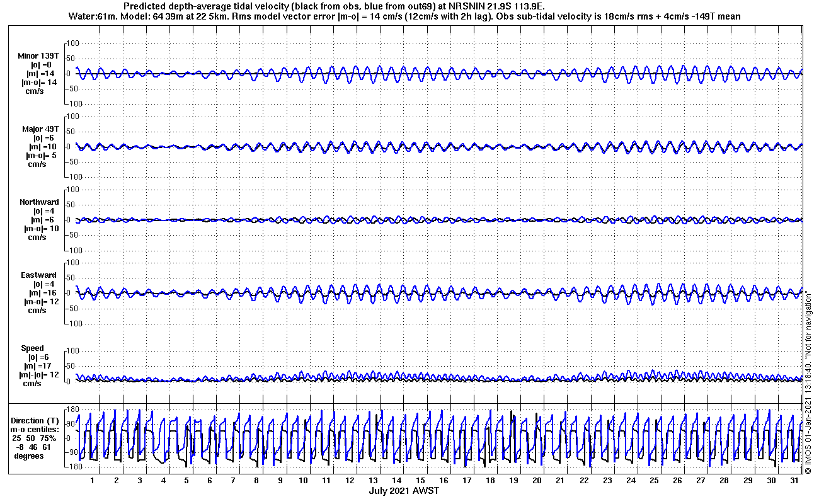Viewport: 819px width, 504px height.
Task: Click day 1 on the date axis
Action: point(93,481)
